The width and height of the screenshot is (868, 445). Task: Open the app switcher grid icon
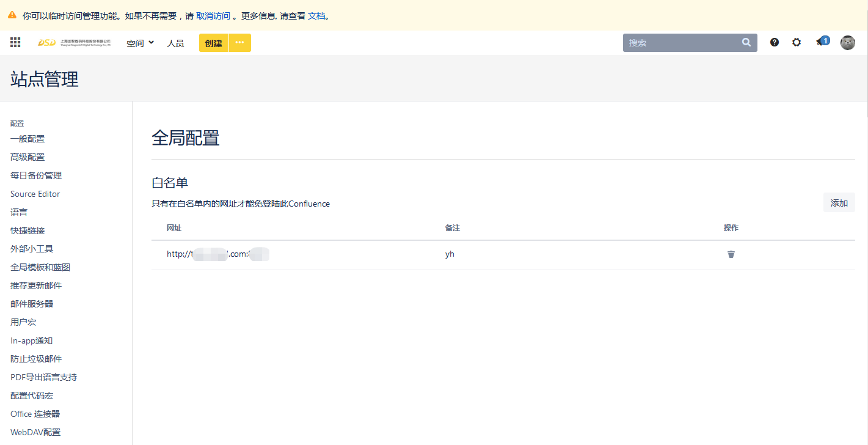[x=15, y=43]
